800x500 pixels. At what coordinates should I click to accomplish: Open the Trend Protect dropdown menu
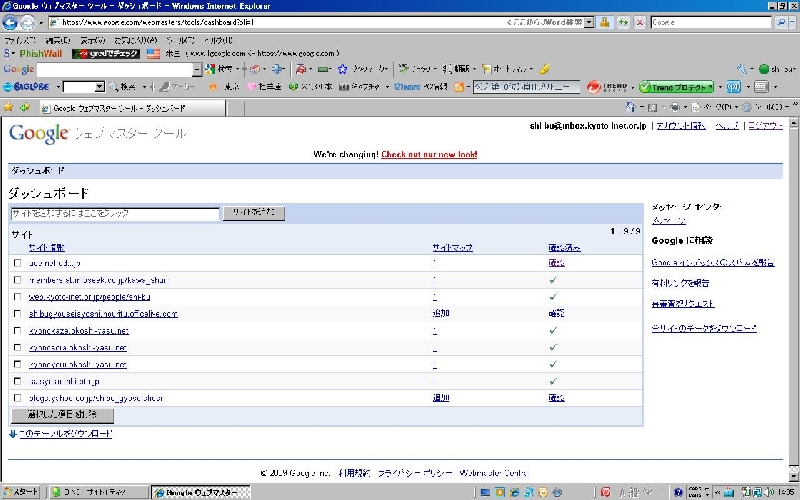(720, 87)
